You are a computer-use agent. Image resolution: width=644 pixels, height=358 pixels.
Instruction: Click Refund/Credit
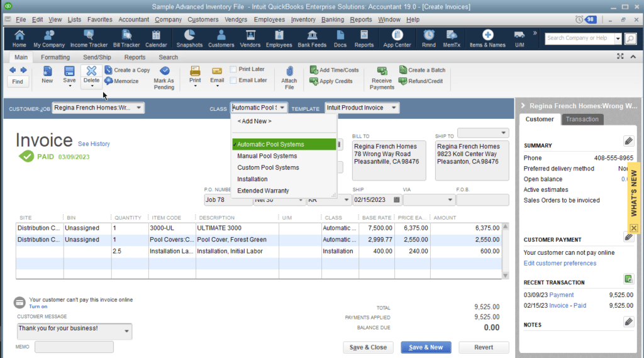pyautogui.click(x=421, y=81)
